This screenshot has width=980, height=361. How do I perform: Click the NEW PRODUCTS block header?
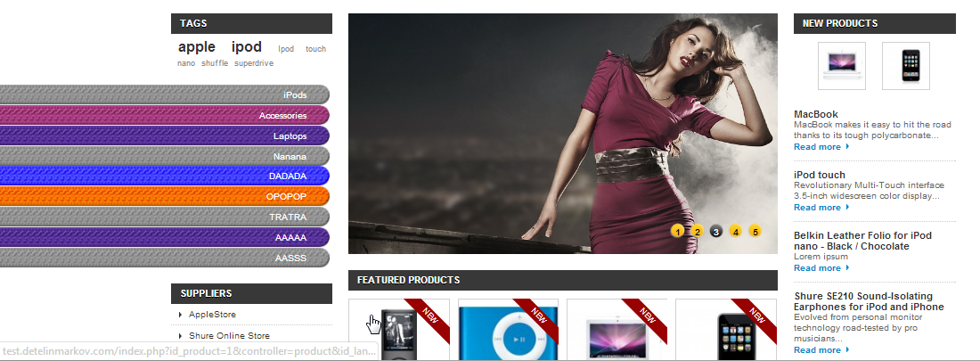[x=874, y=23]
